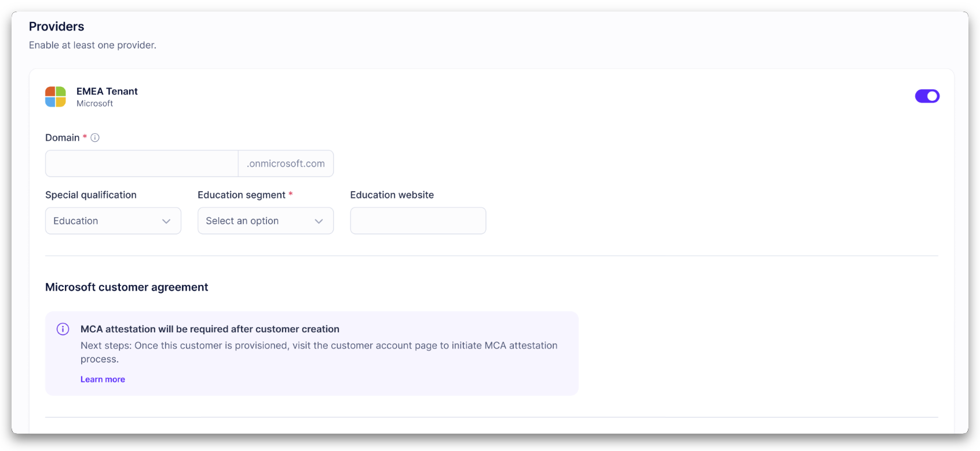Image resolution: width=980 pixels, height=451 pixels.
Task: Click the "Enable at least one provider" text
Action: tap(93, 45)
